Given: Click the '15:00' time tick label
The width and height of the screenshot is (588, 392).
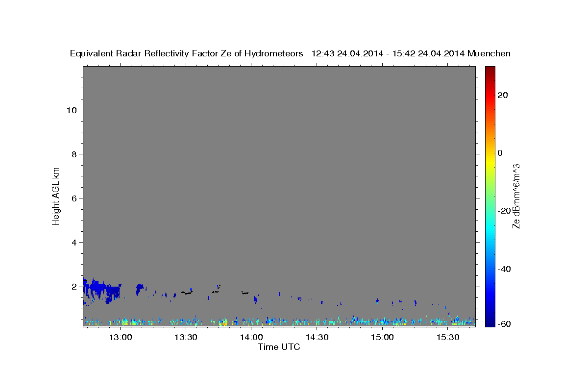Looking at the screenshot, I should click(x=382, y=337).
